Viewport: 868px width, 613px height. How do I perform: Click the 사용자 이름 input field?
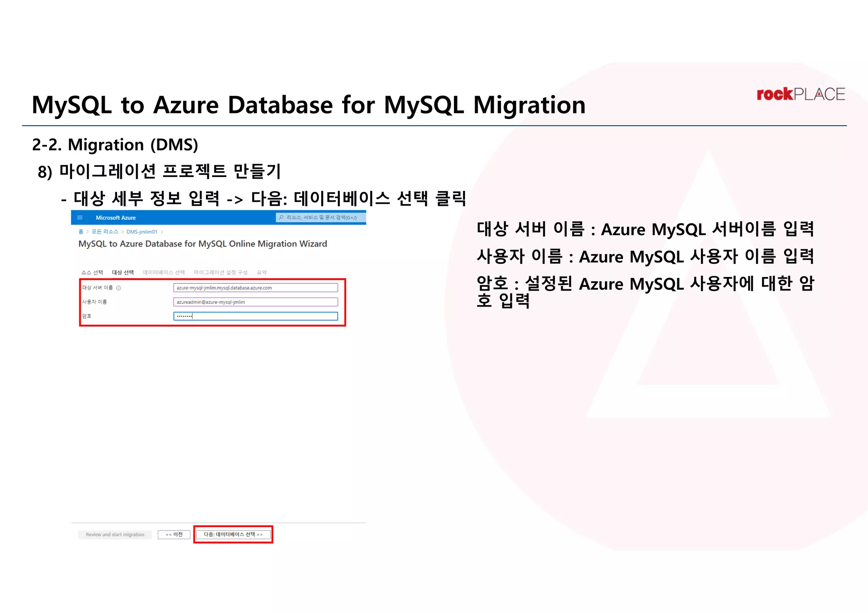point(256,302)
